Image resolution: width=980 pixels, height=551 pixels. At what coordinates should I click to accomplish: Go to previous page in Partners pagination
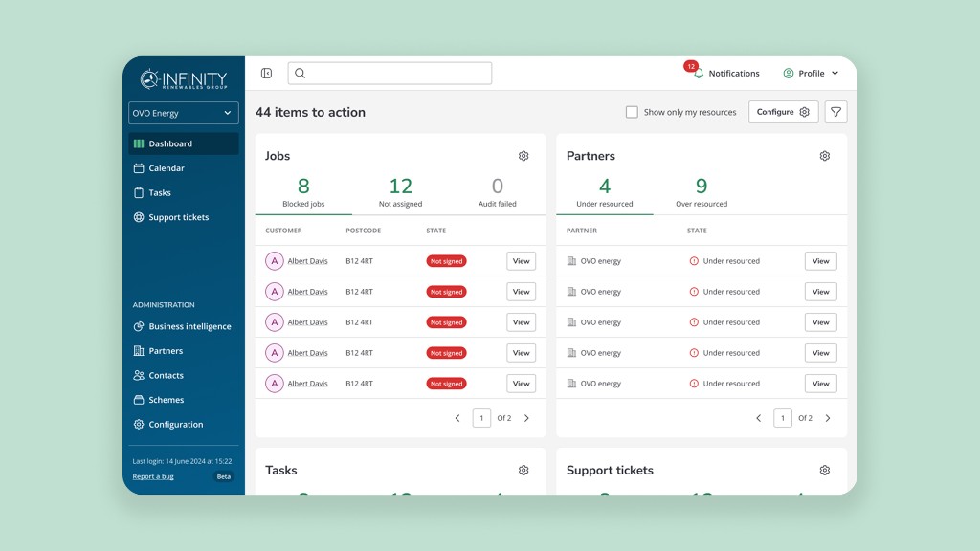point(758,418)
